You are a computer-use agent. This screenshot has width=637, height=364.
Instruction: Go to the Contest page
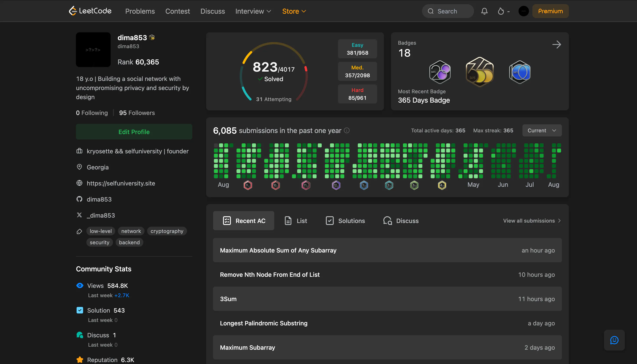[177, 11]
